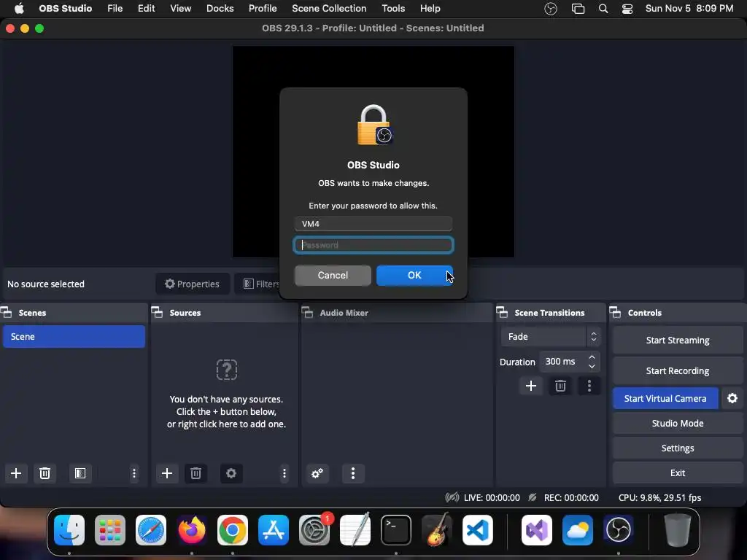Click Start Recording button
Screen dimensions: 747x560
coord(678,370)
